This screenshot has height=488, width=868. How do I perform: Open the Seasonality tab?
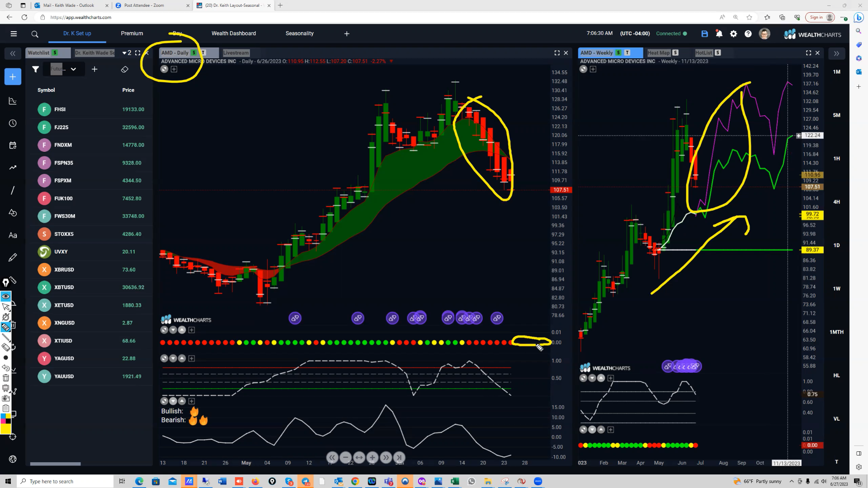pos(300,33)
